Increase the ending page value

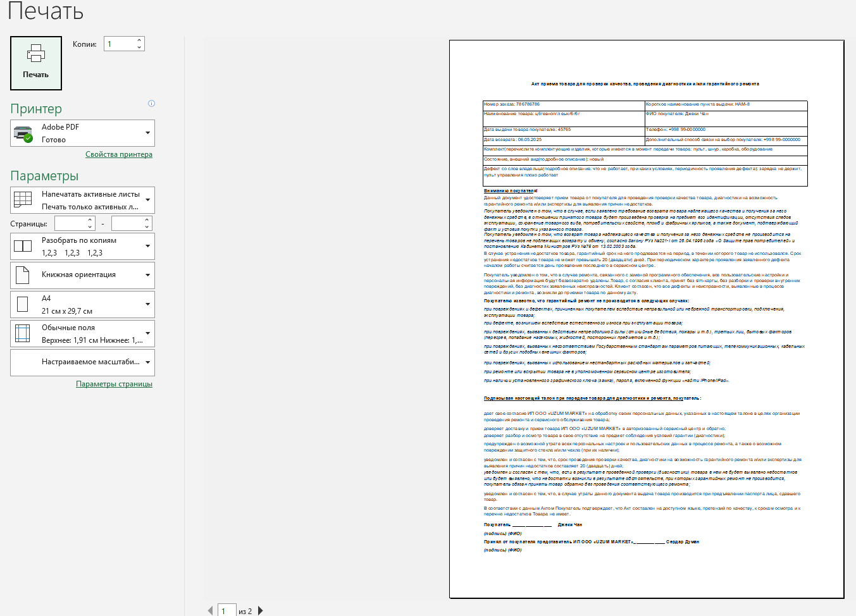click(x=147, y=220)
